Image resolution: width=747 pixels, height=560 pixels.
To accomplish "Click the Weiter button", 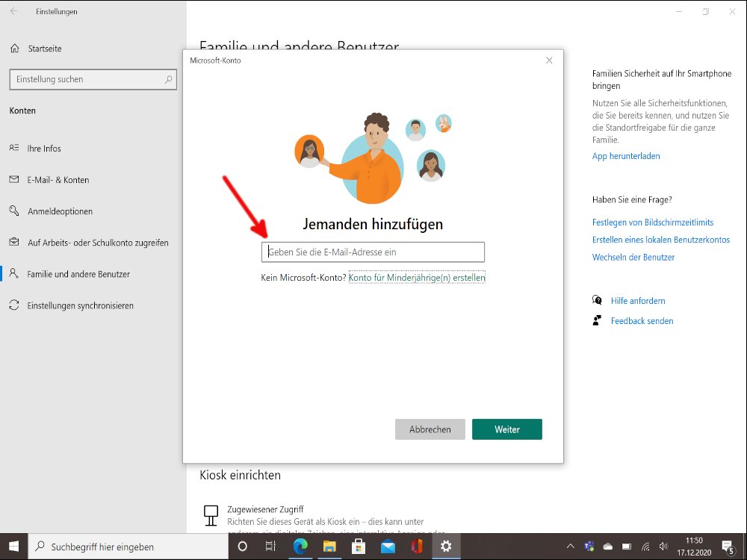I will (506, 429).
